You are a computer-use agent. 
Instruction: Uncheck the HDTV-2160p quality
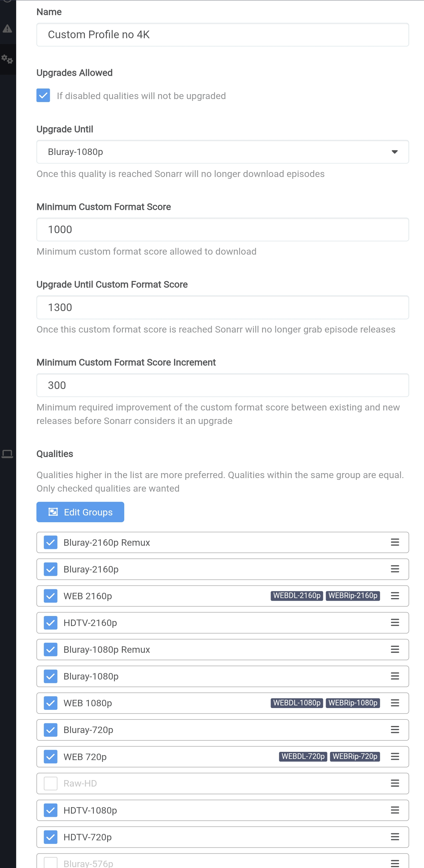pos(51,623)
